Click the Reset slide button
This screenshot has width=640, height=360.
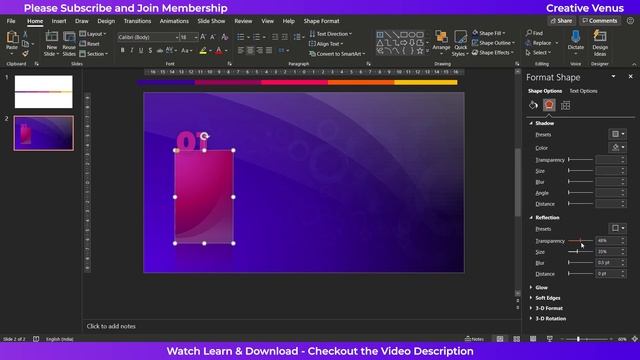[x=90, y=44]
